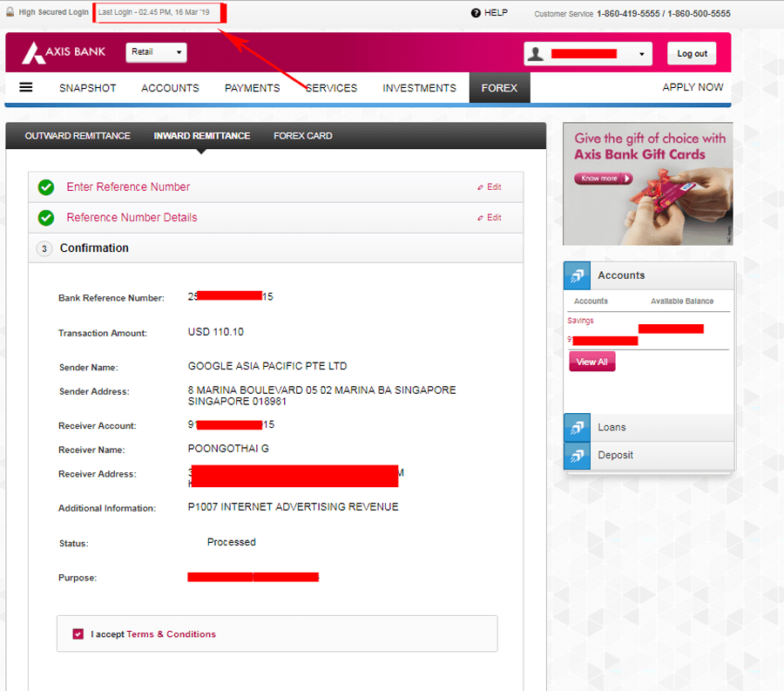The height and width of the screenshot is (691, 784).
Task: Click the Help link
Action: tap(496, 13)
